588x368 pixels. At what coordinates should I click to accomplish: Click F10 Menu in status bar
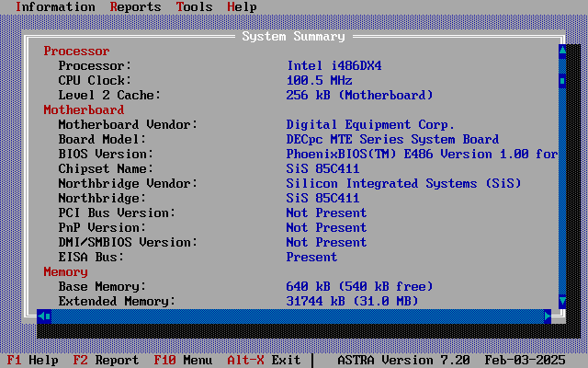[183, 360]
